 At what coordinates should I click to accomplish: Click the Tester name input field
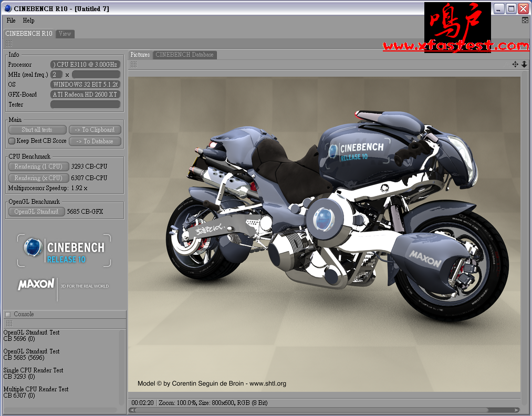pyautogui.click(x=86, y=105)
